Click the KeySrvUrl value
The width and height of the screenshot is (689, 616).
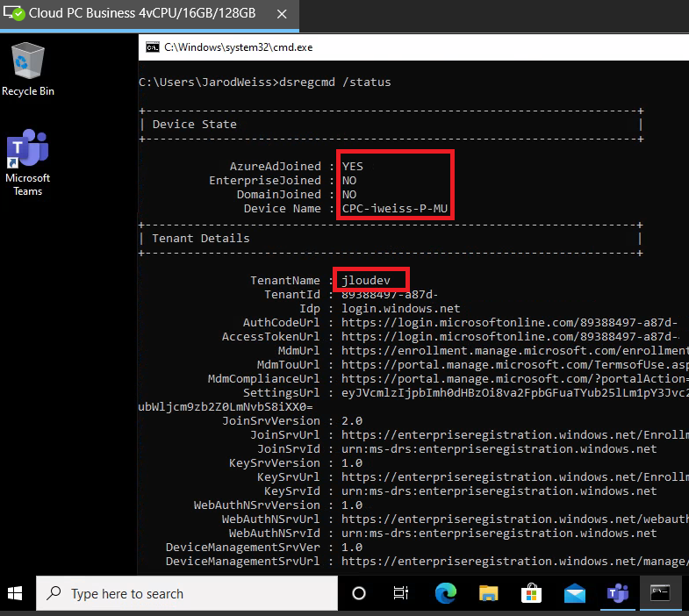[515, 477]
